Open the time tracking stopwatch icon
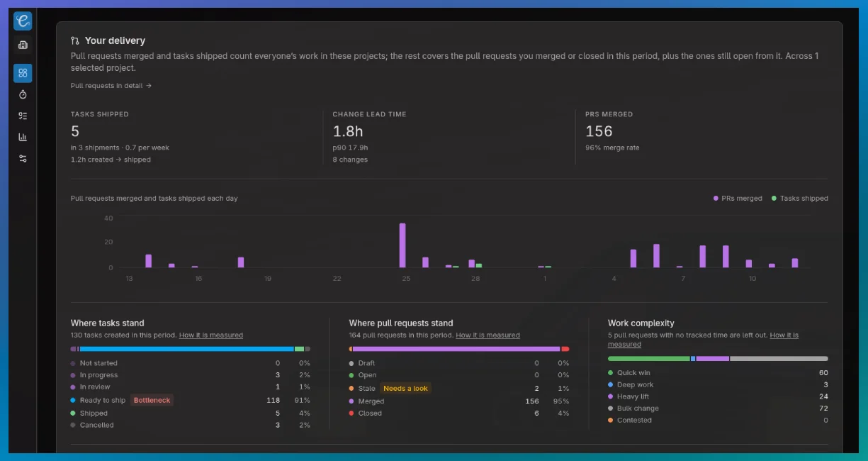This screenshot has height=461, width=868. (23, 94)
